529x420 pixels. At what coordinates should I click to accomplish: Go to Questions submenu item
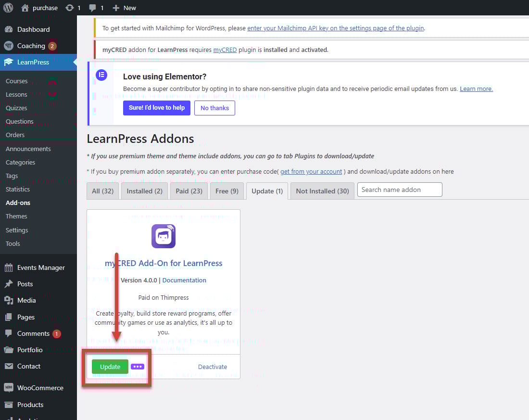20,121
